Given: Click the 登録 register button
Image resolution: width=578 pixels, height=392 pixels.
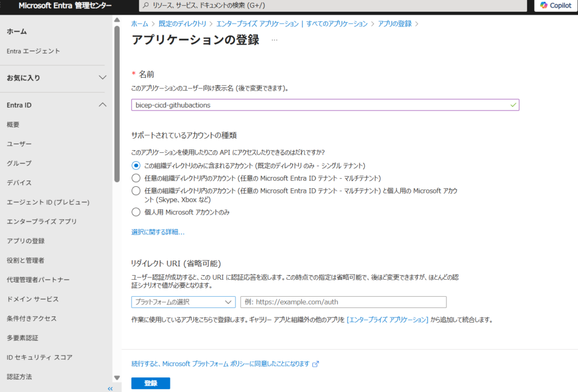Looking at the screenshot, I should 150,384.
